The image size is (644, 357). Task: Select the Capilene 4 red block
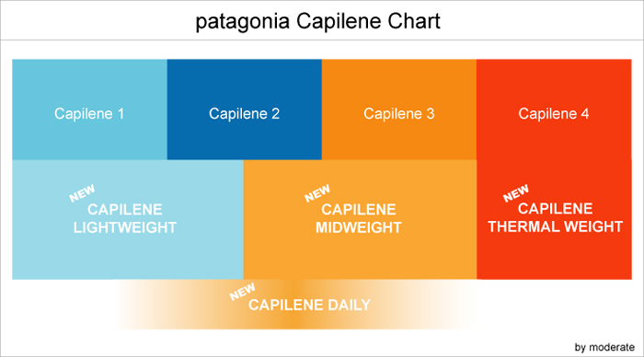[554, 109]
